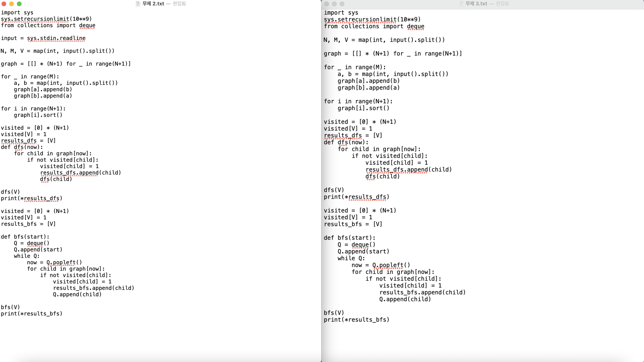Click the close button of 무제 3.txt window

point(326,4)
